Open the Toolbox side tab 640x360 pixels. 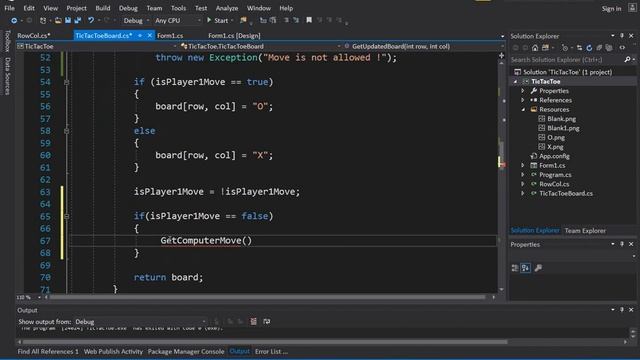coord(7,41)
